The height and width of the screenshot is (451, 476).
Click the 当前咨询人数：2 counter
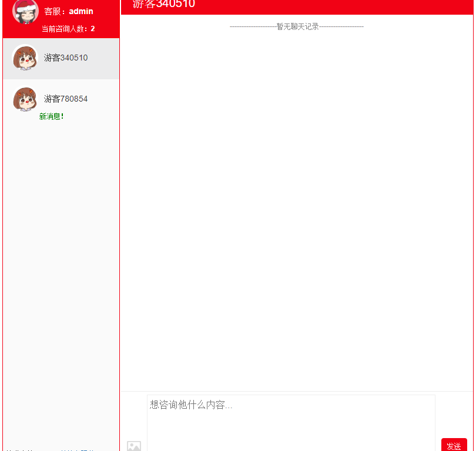tap(68, 29)
